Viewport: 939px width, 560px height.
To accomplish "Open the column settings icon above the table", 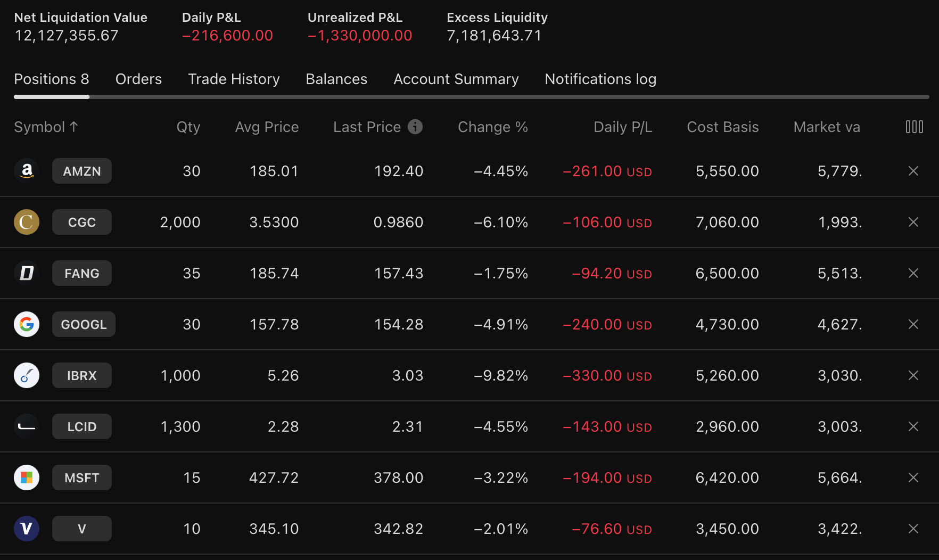I will tap(914, 127).
